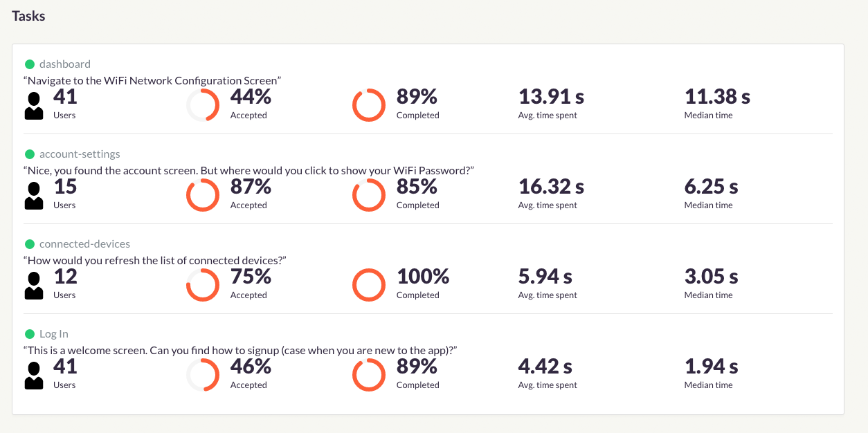Open the dashboard task title
Image resolution: width=868 pixels, height=433 pixels.
pyautogui.click(x=65, y=64)
